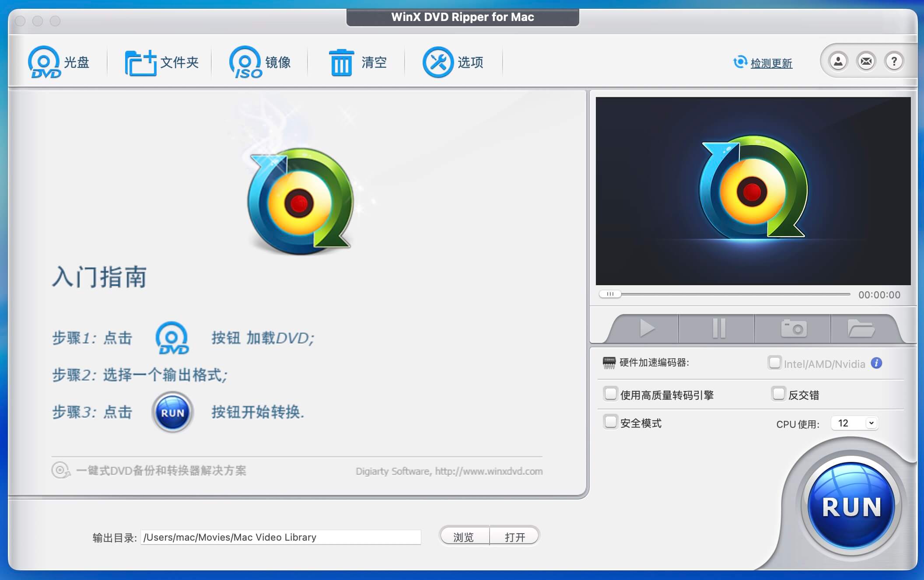The width and height of the screenshot is (924, 580).
Task: Toggle safe mode (安全模式) checkbox
Action: point(610,423)
